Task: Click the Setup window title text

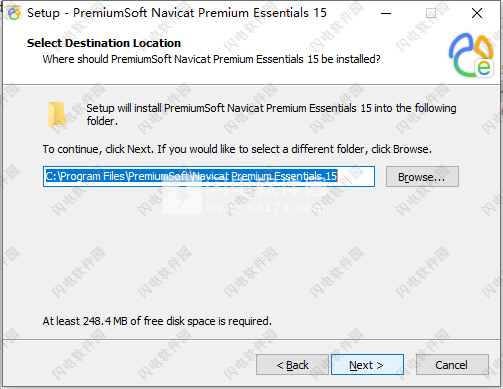Action: (x=177, y=13)
